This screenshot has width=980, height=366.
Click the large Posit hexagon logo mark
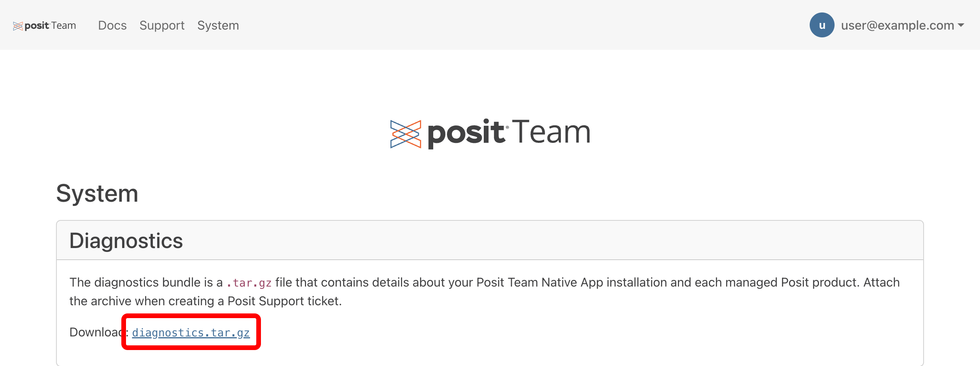[406, 134]
